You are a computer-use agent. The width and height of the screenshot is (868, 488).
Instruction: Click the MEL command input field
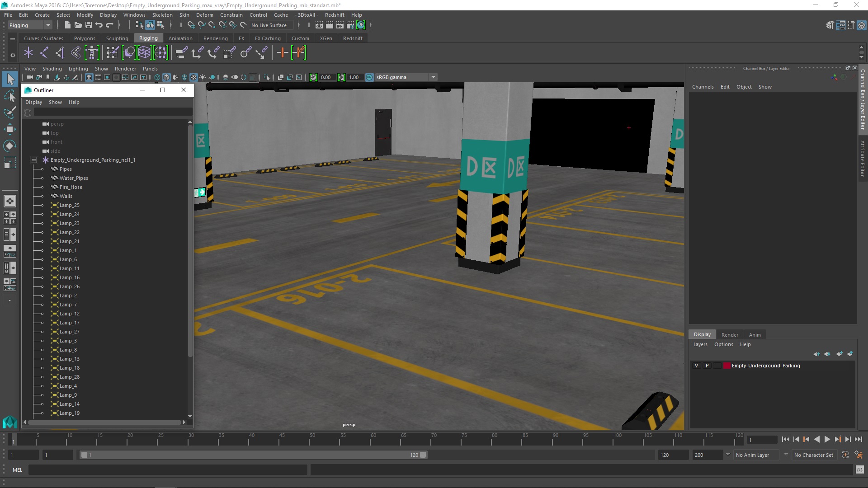point(168,470)
